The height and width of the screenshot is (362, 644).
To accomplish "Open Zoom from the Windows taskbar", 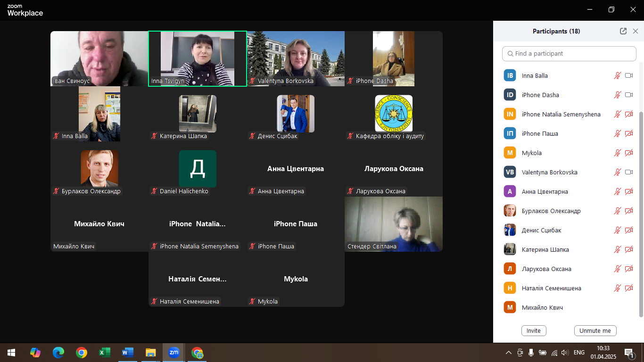I will [174, 352].
